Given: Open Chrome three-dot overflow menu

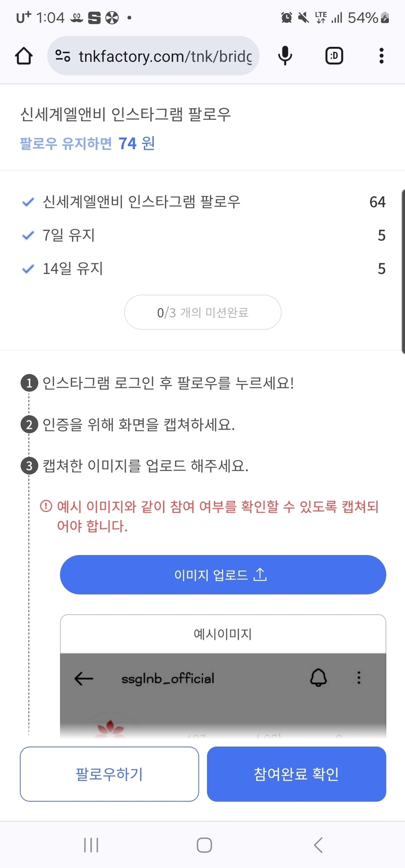Looking at the screenshot, I should (382, 56).
